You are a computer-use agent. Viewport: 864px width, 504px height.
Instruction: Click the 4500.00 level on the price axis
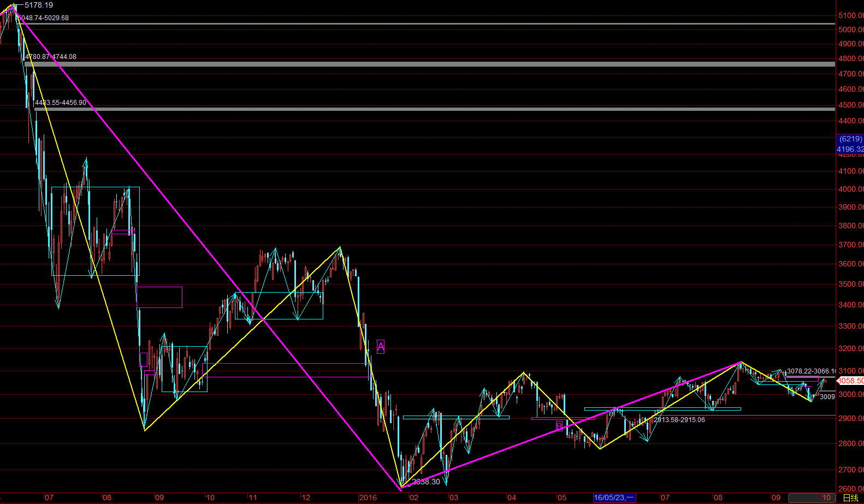pyautogui.click(x=851, y=105)
